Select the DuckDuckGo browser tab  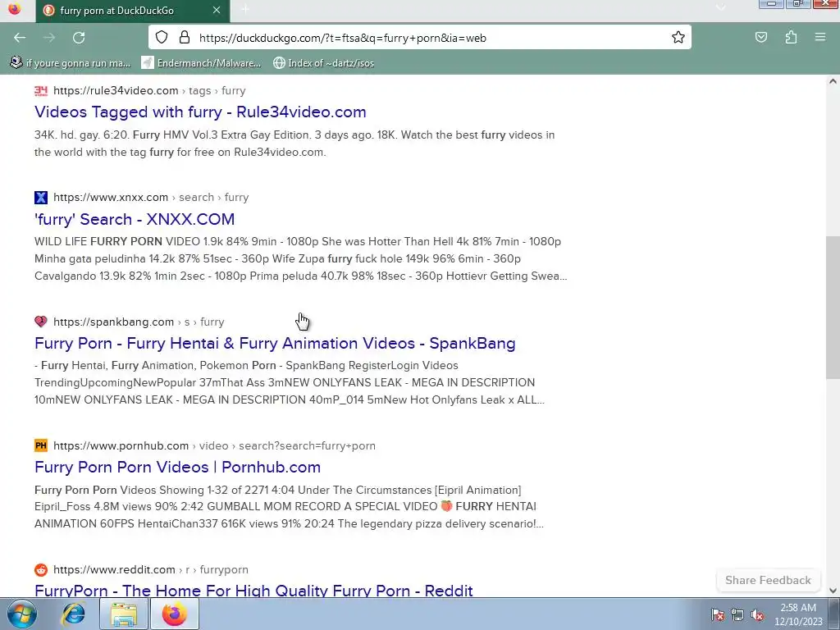tap(133, 11)
